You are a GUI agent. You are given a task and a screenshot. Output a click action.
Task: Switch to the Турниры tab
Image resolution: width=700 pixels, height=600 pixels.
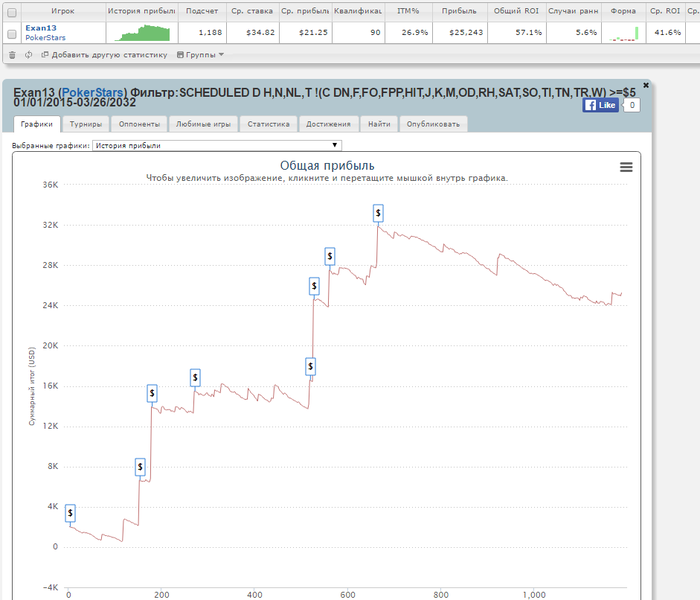pos(86,124)
